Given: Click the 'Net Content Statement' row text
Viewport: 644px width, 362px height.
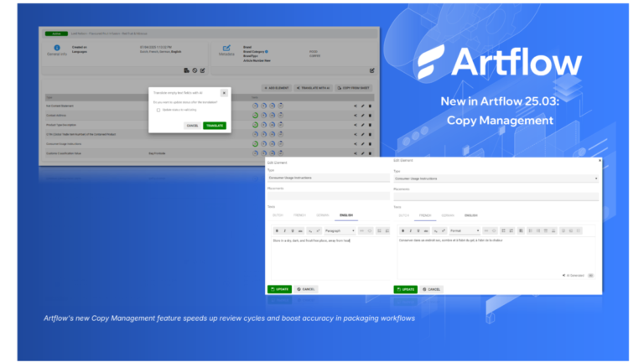Looking at the screenshot, I should (x=60, y=106).
